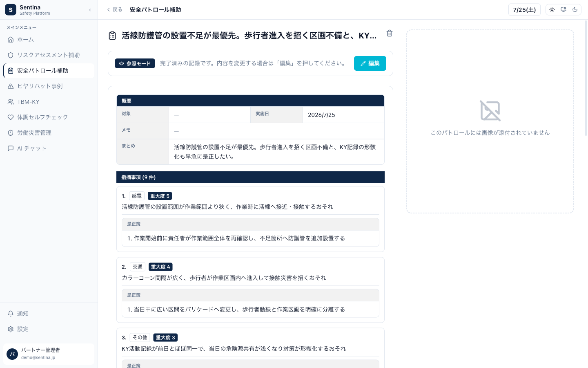Go back with the 戻る link
This screenshot has height=368, width=588.
coord(114,10)
